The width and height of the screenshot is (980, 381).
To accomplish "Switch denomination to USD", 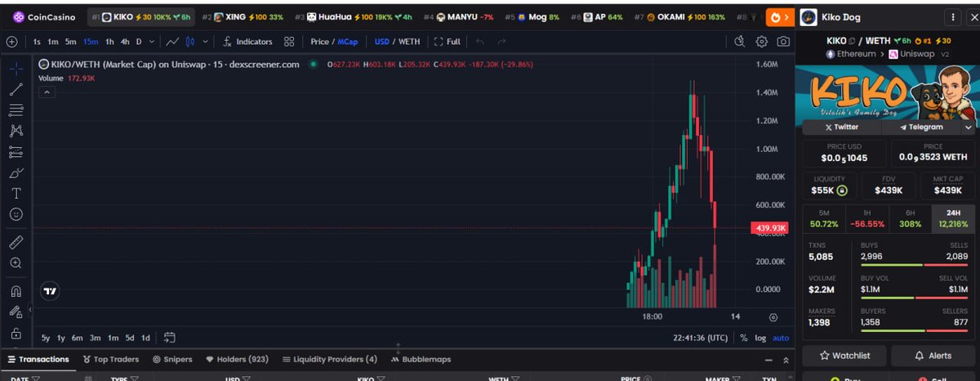I will click(381, 42).
